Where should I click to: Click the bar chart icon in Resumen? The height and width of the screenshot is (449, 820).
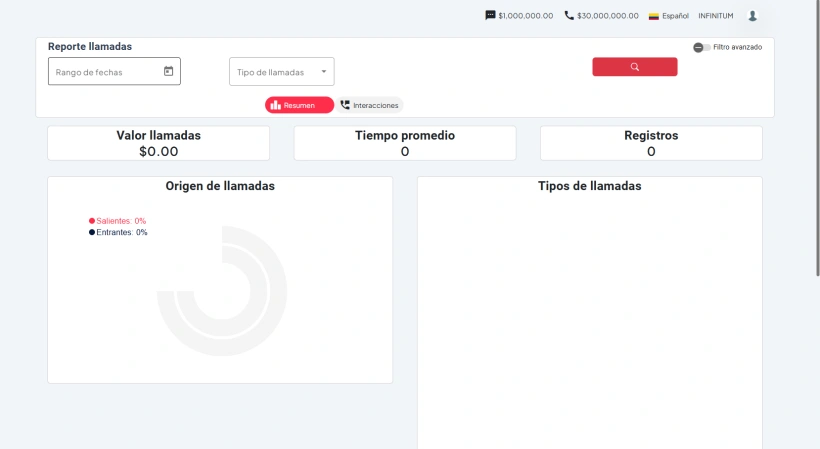tap(275, 105)
